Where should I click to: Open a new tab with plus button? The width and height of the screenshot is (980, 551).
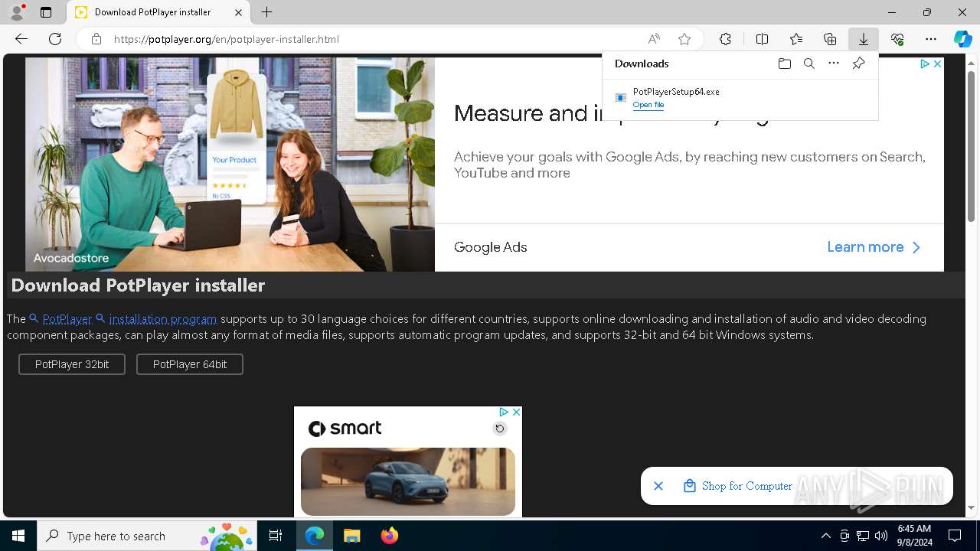[x=266, y=12]
